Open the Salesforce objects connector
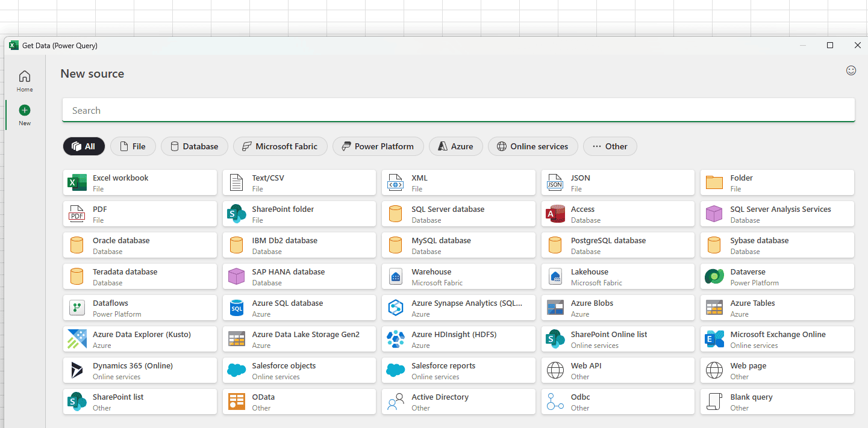Viewport: 868px width, 428px height. pos(299,370)
